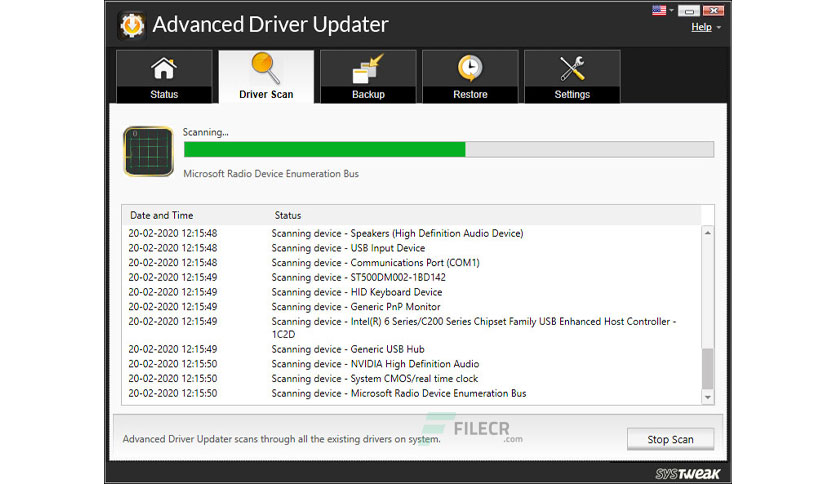Select the Intel(R) 6 Series/C200 USB Controller entry
This screenshot has height=484, width=836.
click(412, 328)
